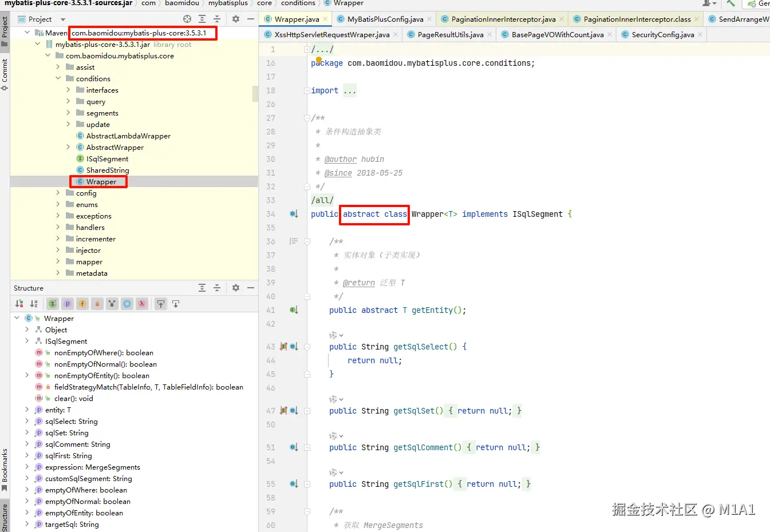This screenshot has height=532, width=770.
Task: Open Project view mode dropdown
Action: pyautogui.click(x=63, y=19)
